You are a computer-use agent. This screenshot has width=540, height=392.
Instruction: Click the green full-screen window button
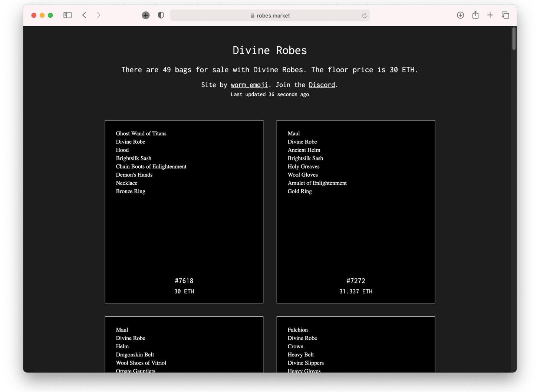tap(50, 15)
